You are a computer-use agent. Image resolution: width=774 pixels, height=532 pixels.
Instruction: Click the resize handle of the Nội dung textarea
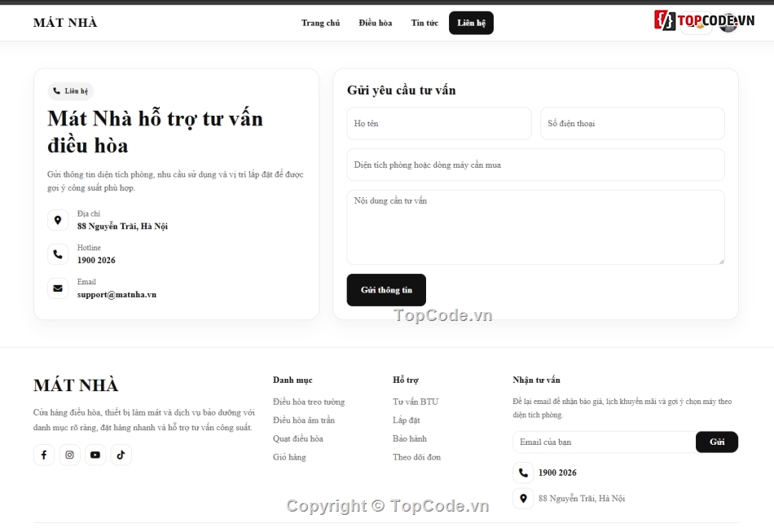(721, 261)
